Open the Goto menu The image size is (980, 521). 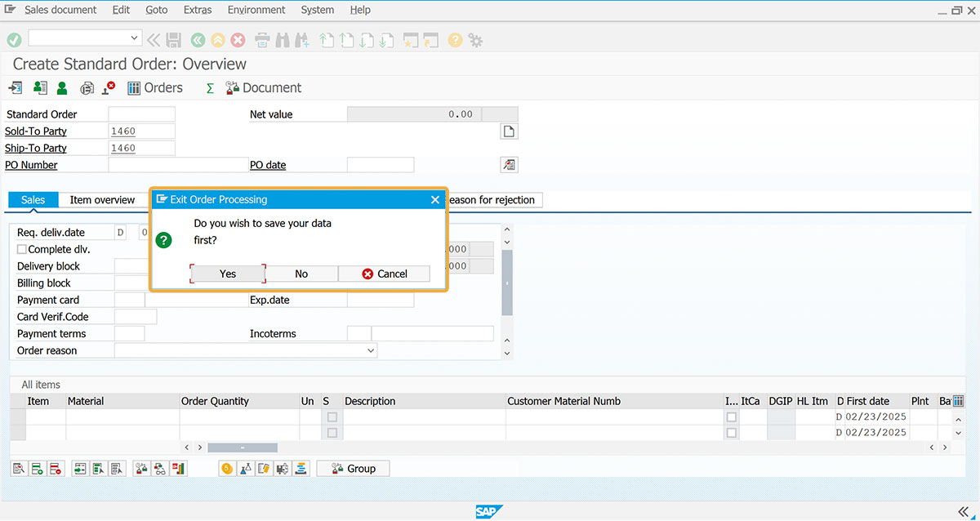(157, 10)
